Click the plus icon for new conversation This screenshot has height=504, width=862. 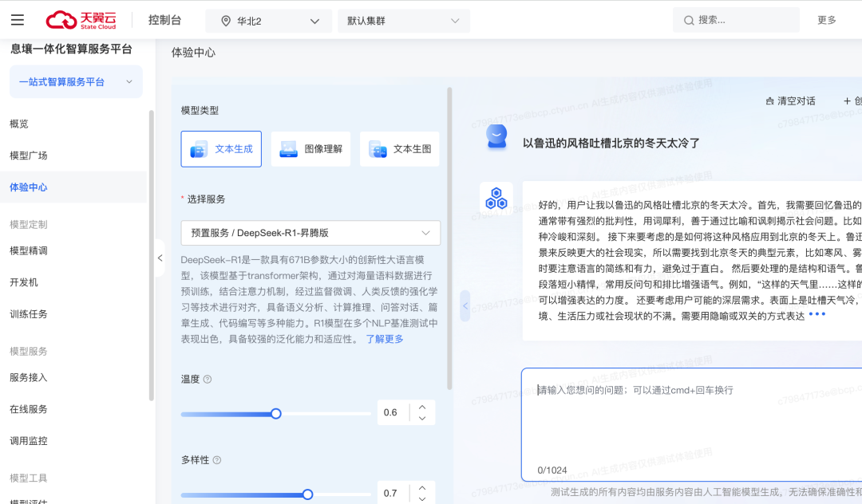click(x=847, y=101)
